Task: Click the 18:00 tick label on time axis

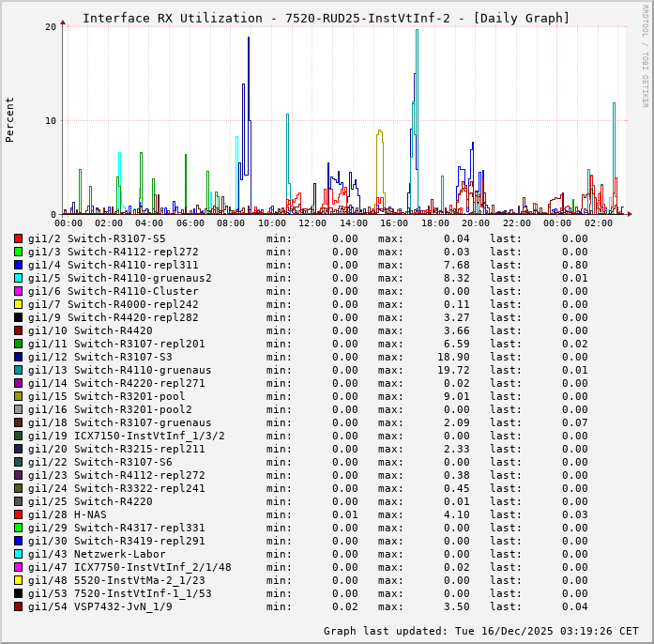Action: (x=434, y=223)
